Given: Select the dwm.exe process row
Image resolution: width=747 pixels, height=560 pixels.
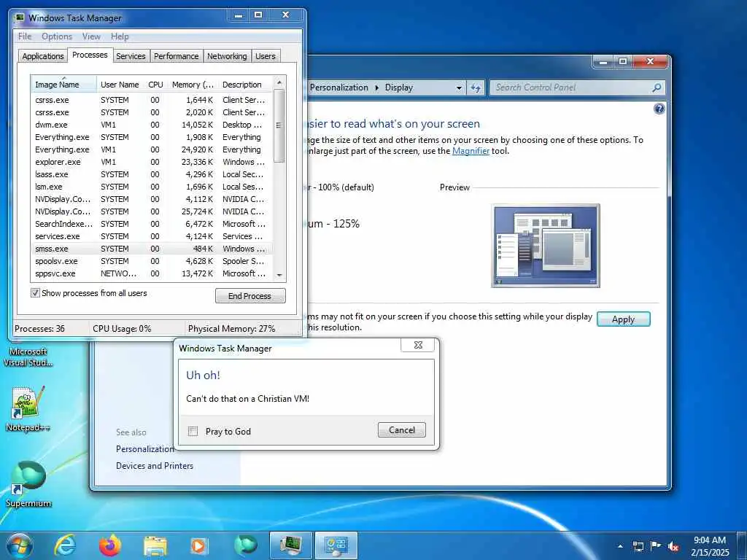Looking at the screenshot, I should (152, 125).
